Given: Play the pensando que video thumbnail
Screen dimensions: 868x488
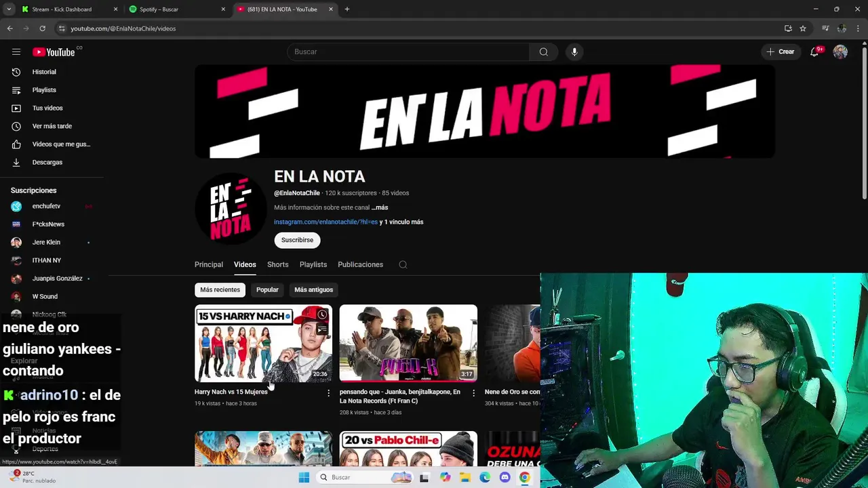Looking at the screenshot, I should pyautogui.click(x=408, y=344).
